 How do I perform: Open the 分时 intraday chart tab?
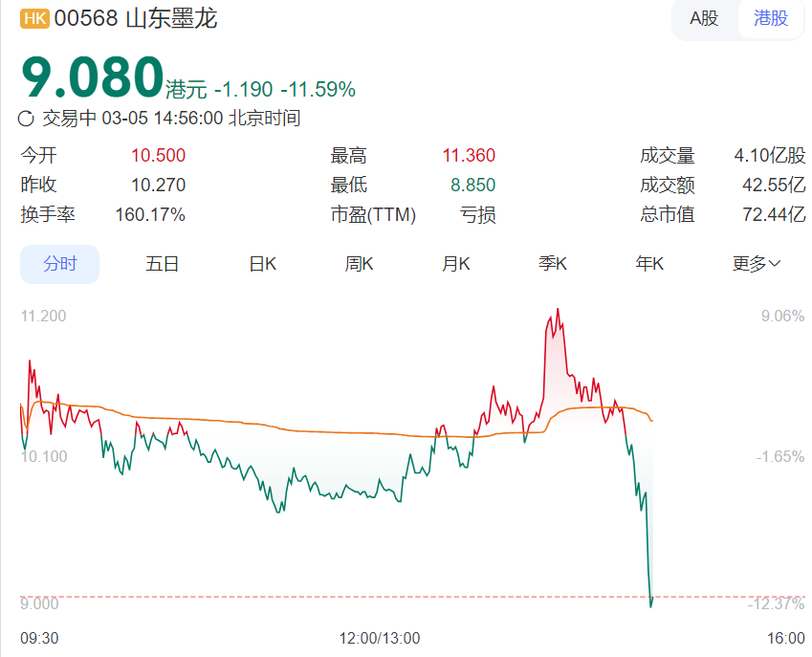59,264
